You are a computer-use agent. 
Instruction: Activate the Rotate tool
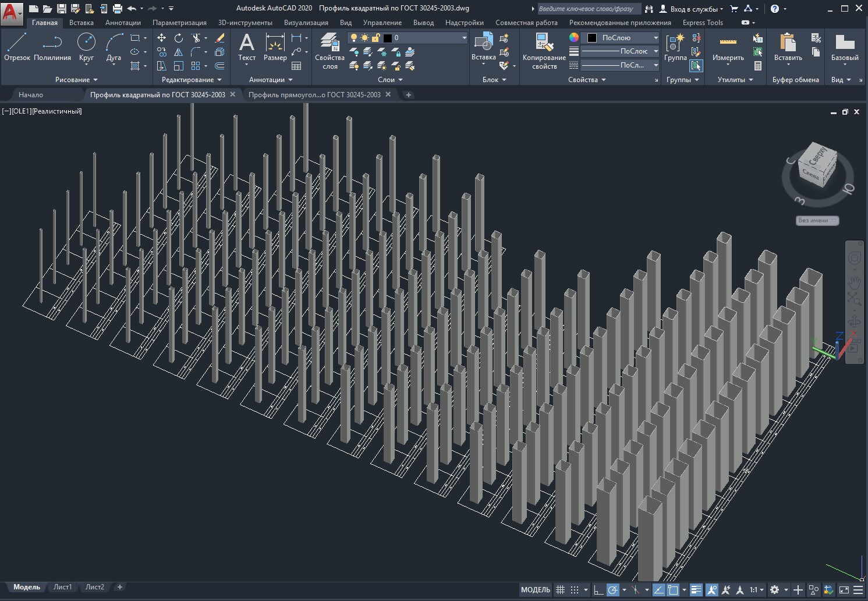[179, 38]
